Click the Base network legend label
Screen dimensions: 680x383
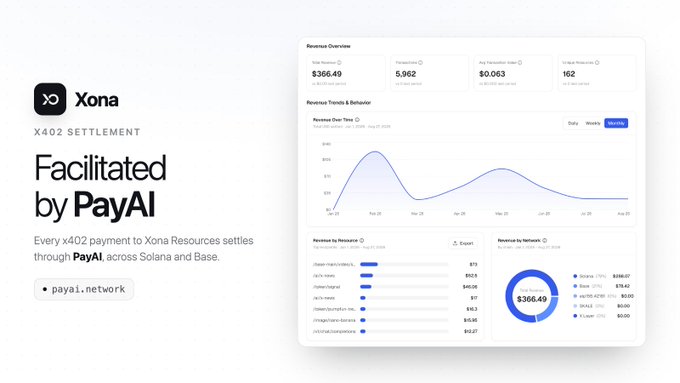tap(584, 286)
